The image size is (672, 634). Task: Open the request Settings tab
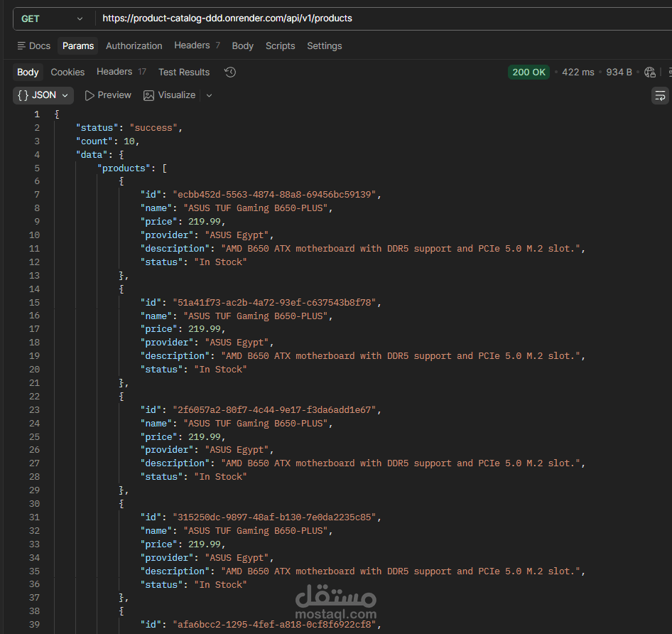(325, 46)
